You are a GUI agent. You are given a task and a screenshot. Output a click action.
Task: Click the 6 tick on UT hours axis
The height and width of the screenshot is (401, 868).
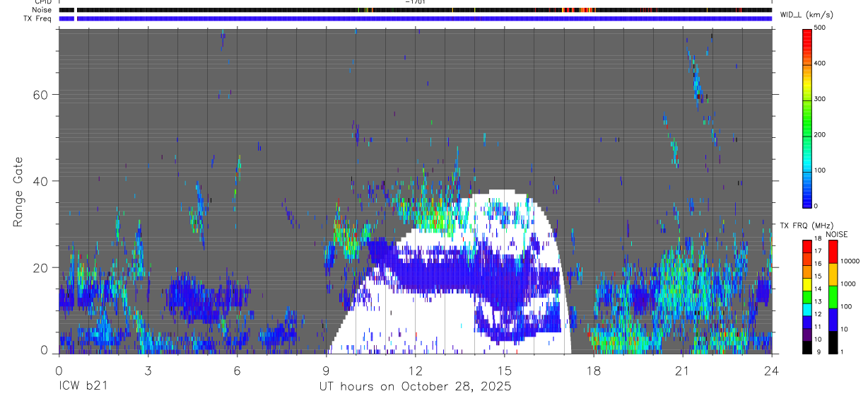tap(237, 371)
